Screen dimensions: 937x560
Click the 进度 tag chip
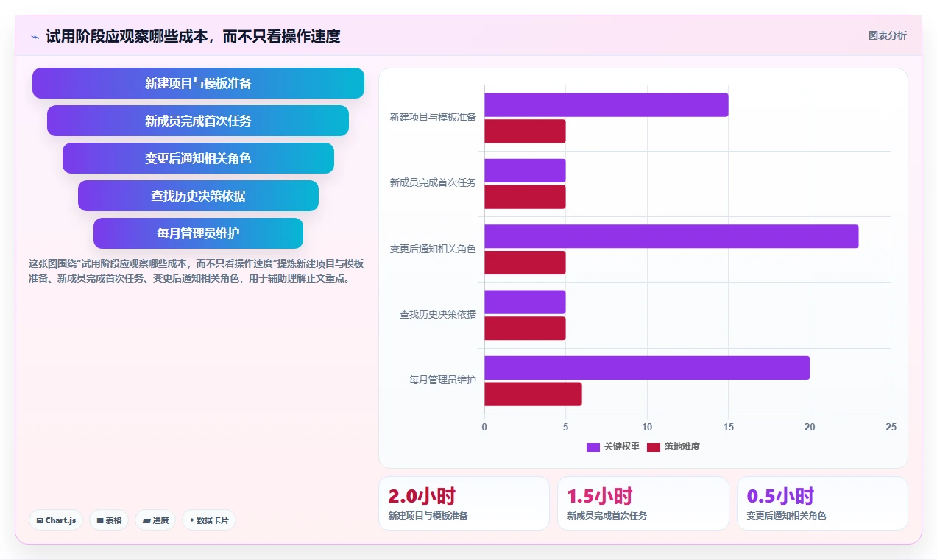point(155,520)
